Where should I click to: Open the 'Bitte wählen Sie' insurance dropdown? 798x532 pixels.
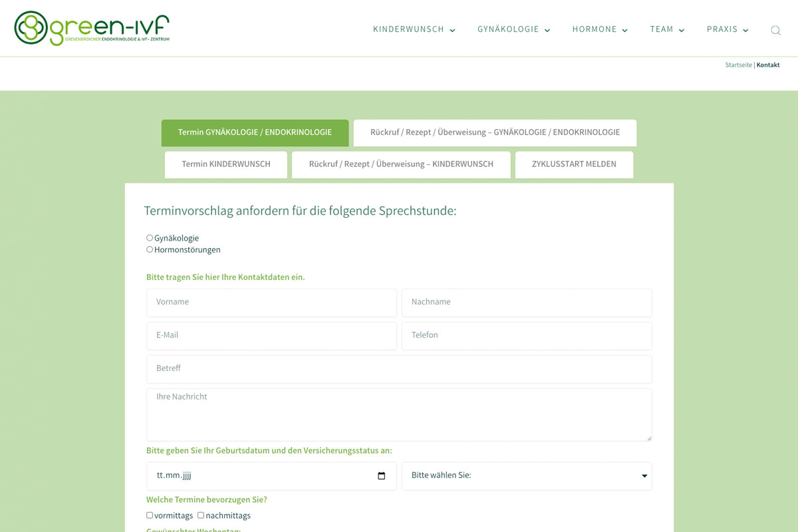click(527, 475)
